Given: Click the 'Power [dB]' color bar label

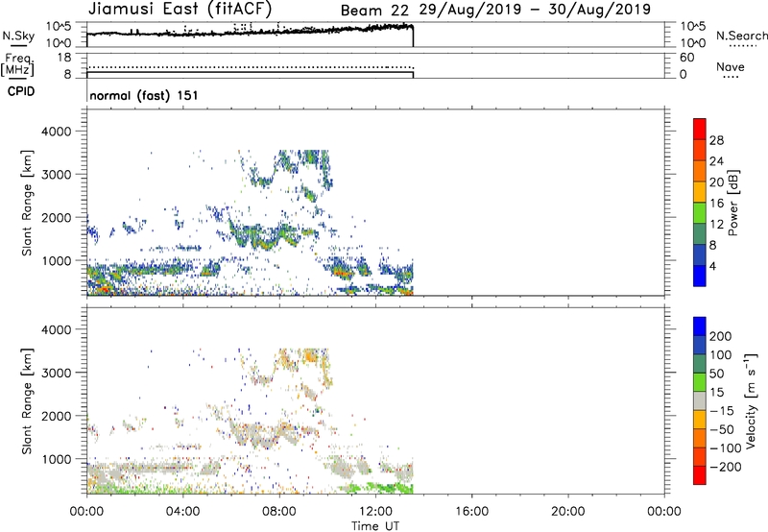Looking at the screenshot, I should pos(733,203).
